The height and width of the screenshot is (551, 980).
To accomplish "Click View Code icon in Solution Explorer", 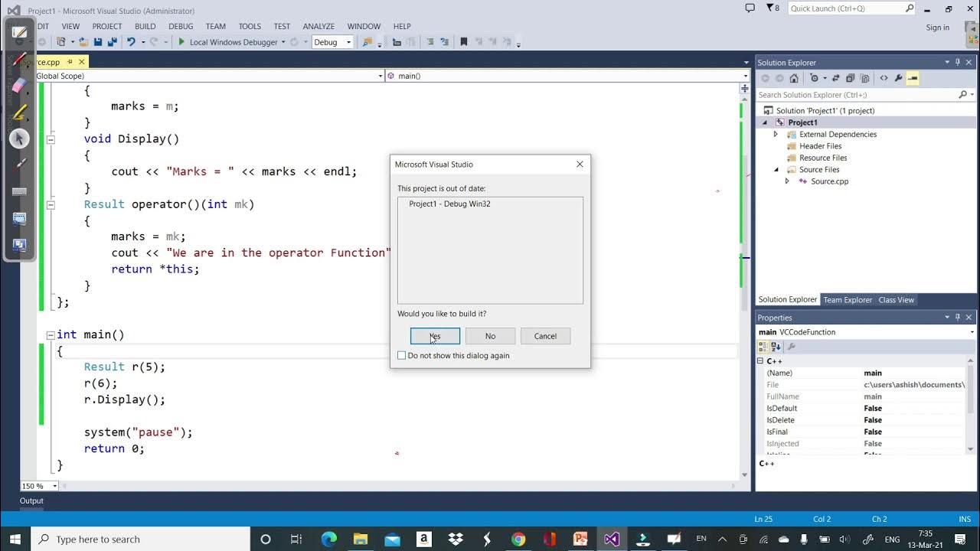I will pyautogui.click(x=884, y=78).
